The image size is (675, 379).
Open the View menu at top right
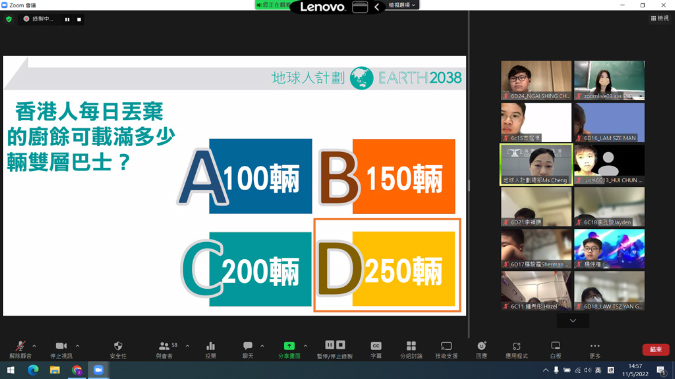tap(660, 18)
